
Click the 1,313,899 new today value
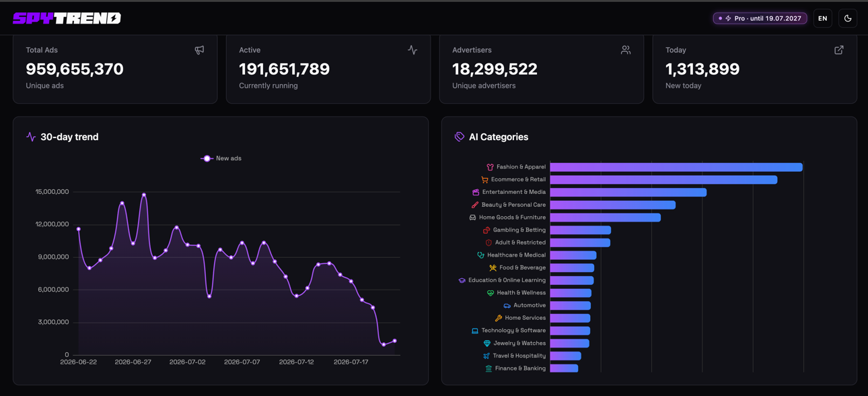[x=702, y=69]
